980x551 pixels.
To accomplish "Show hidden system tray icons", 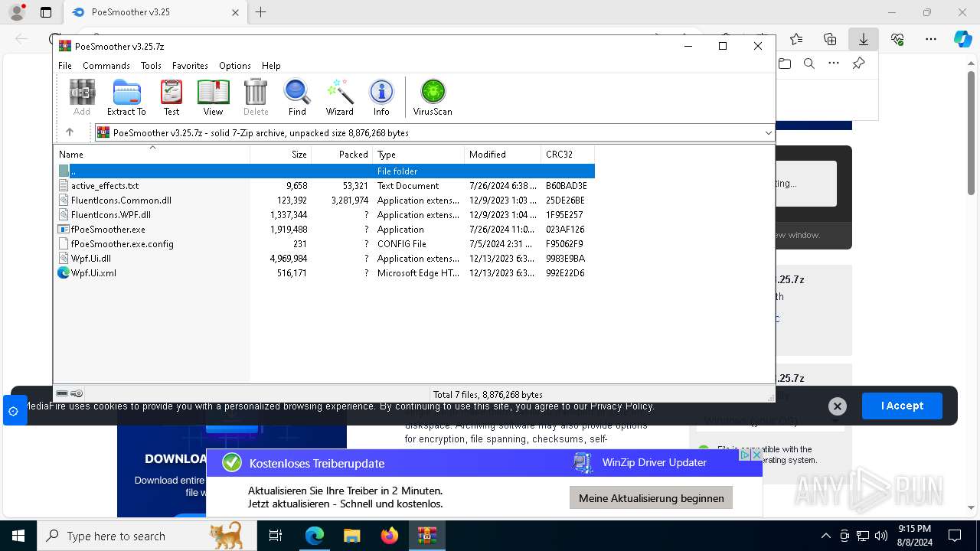I will coord(825,536).
